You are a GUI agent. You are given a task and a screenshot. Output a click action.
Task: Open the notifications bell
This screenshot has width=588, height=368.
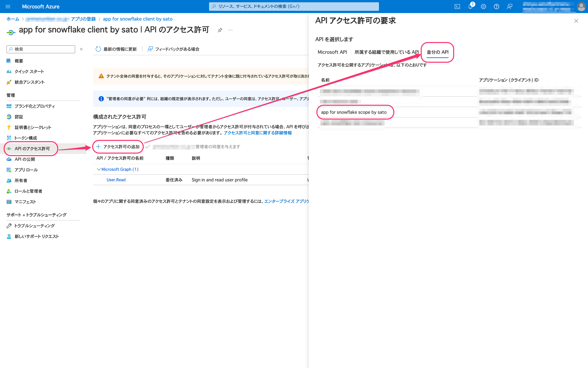point(471,7)
